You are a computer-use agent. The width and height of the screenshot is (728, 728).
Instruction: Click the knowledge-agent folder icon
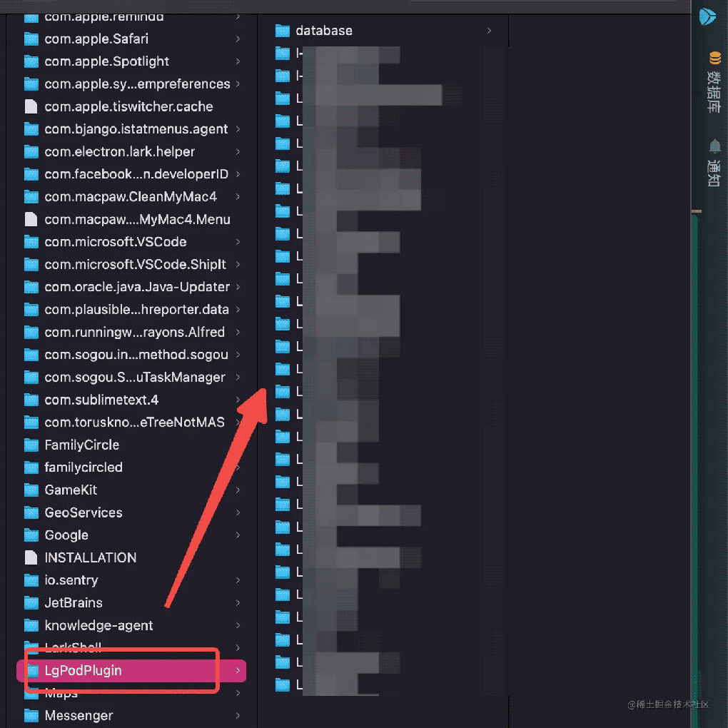[31, 625]
